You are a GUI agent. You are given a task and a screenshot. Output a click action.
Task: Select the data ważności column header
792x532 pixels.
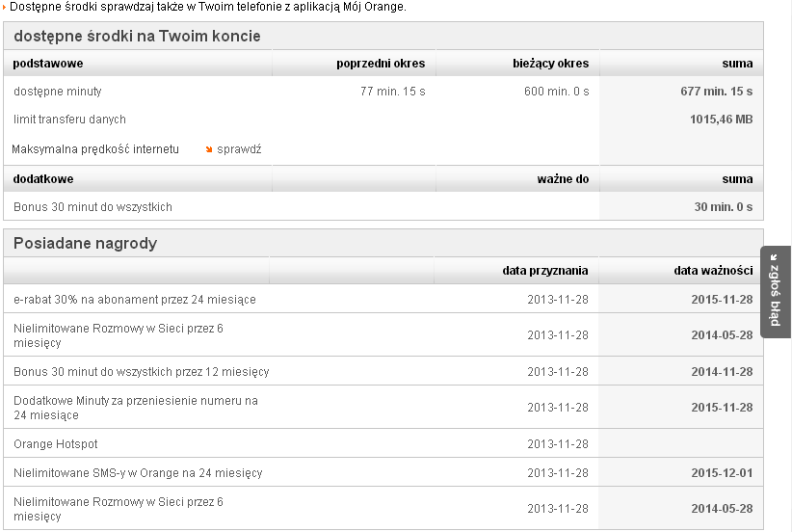[713, 271]
